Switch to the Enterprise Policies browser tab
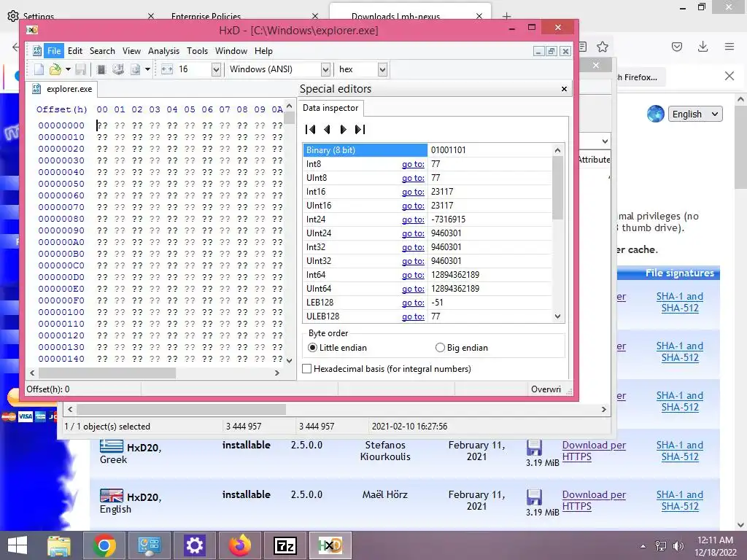Screen dimensions: 747x560 (x=206, y=16)
